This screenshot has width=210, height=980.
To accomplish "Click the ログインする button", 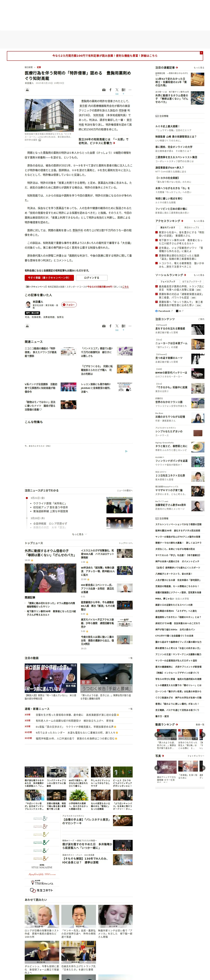I will click(x=91, y=278).
